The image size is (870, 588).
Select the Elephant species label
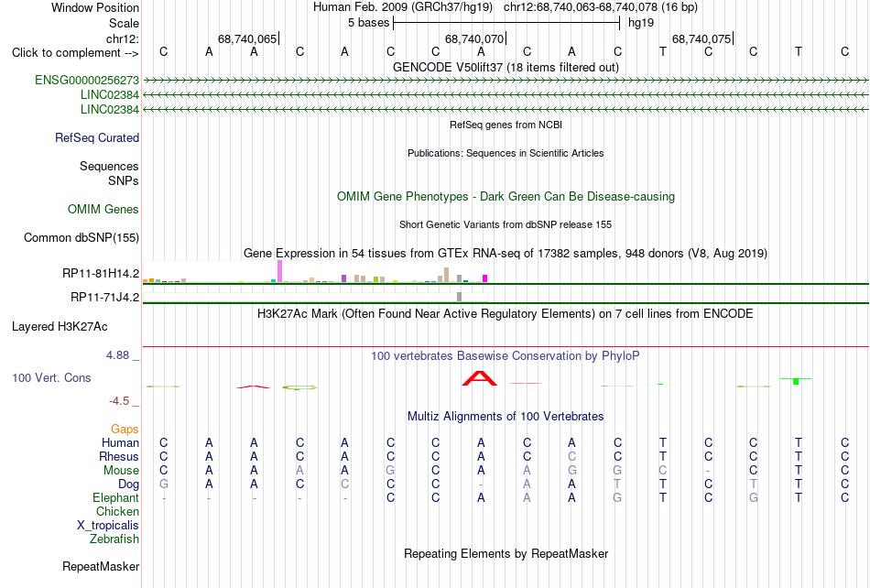coord(115,497)
